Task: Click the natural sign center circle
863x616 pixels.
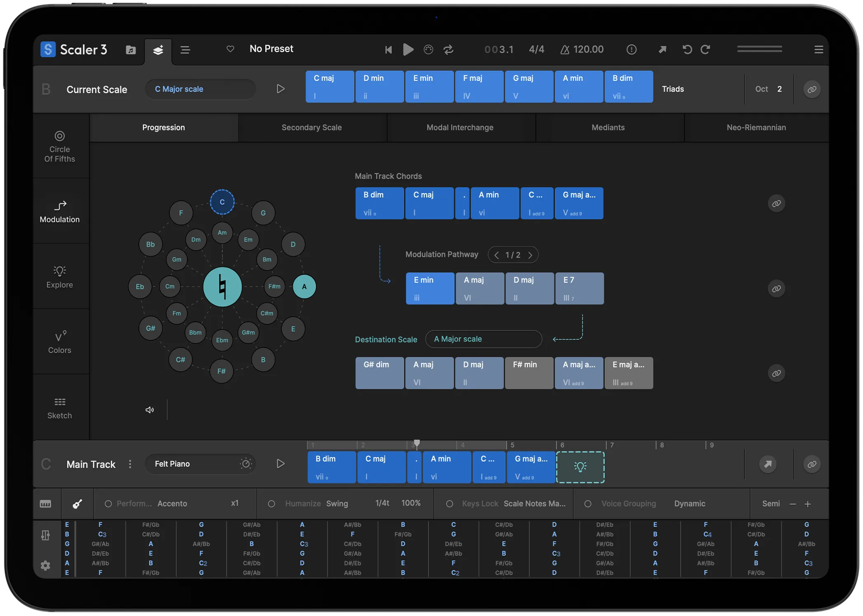Action: [x=222, y=287]
